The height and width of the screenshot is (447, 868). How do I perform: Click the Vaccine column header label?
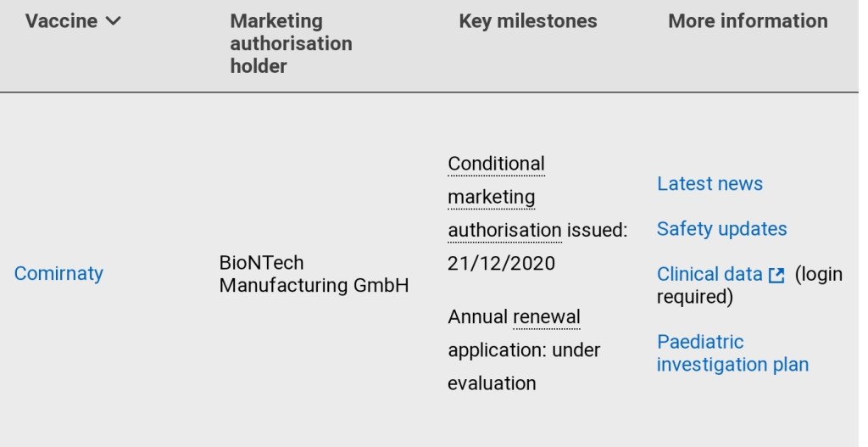(x=61, y=22)
